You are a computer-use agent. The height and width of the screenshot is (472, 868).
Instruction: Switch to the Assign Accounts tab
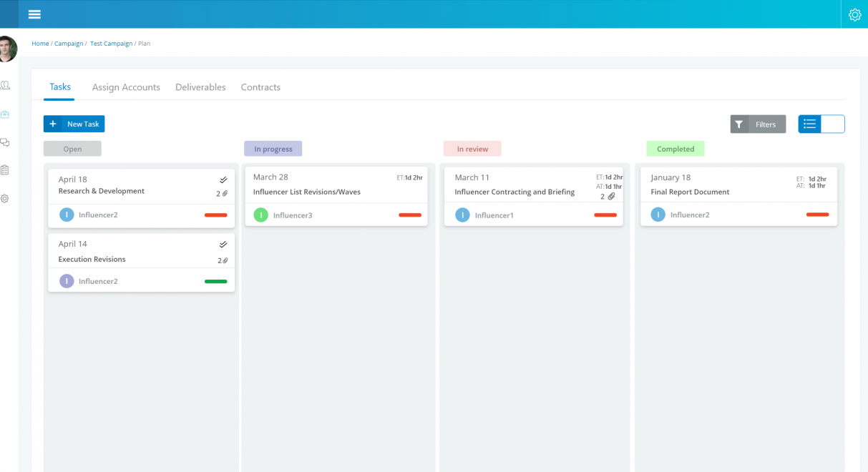[126, 87]
